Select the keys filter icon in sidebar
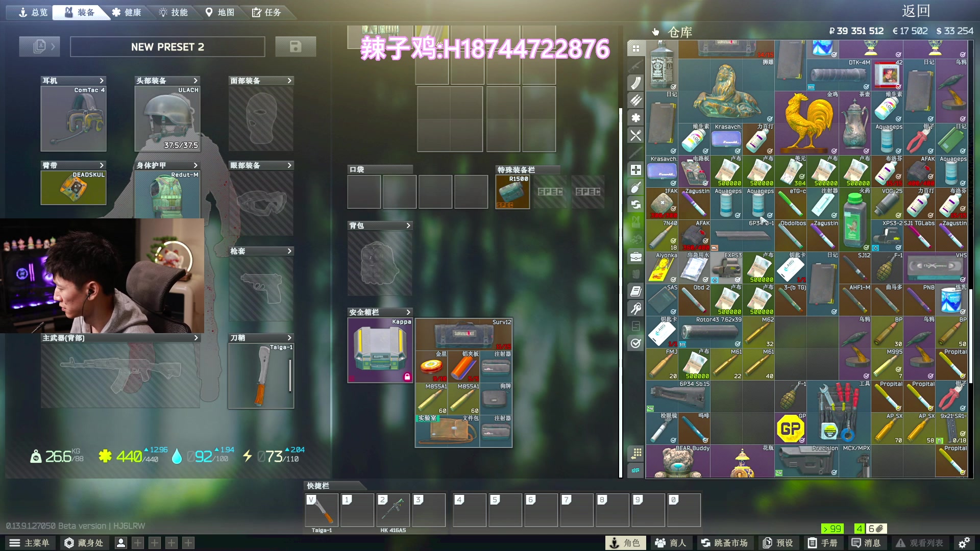Viewport: 980px width, 551px height. point(635,308)
